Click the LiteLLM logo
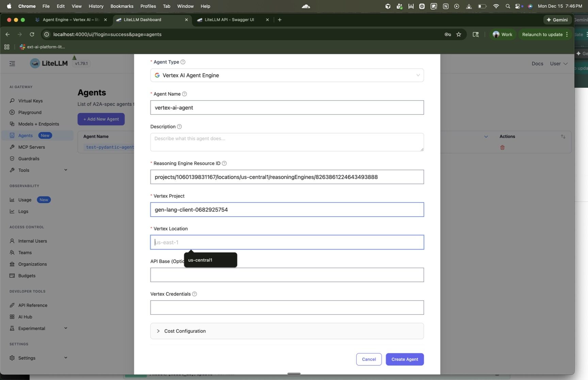The height and width of the screenshot is (380, 588). (49, 63)
